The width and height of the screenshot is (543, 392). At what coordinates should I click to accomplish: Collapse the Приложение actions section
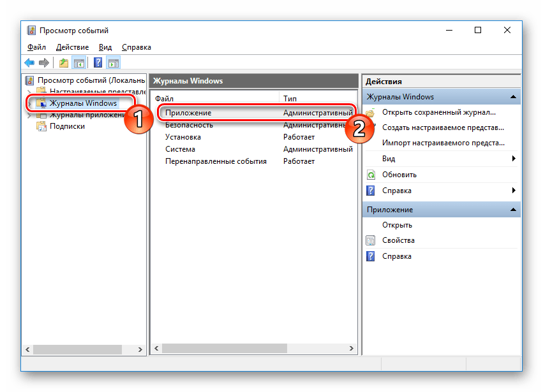512,209
